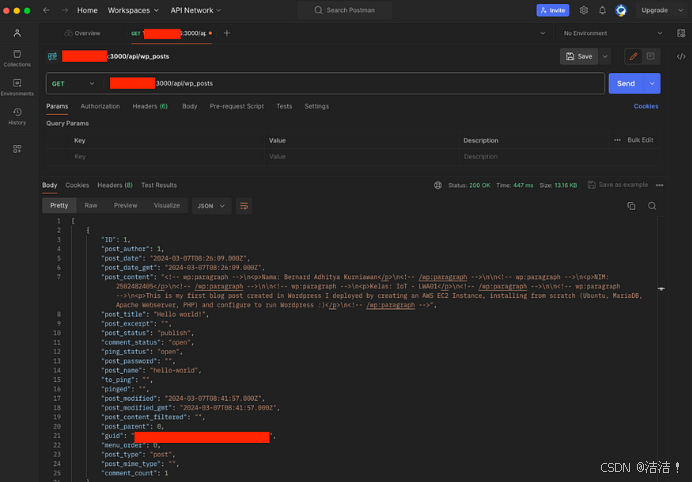Open the Pre-request Script tab
The height and width of the screenshot is (482, 692).
(237, 106)
